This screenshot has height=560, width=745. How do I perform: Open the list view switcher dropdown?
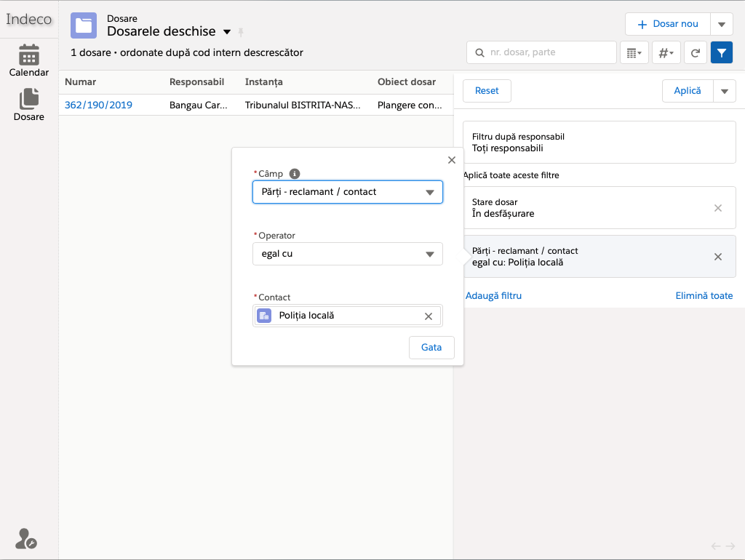click(227, 32)
